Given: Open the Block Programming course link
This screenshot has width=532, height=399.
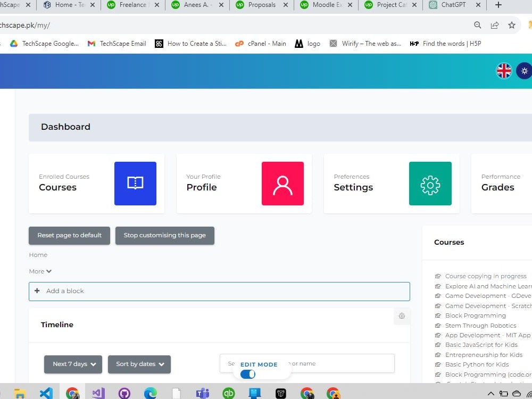Looking at the screenshot, I should tap(475, 315).
